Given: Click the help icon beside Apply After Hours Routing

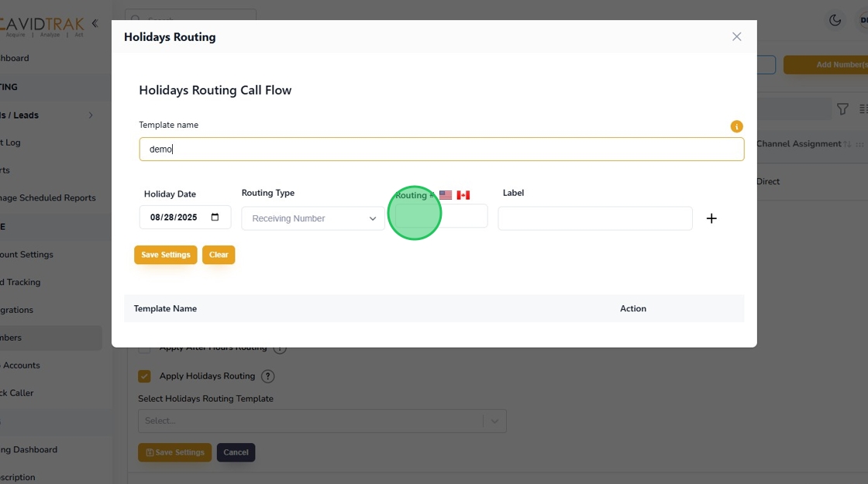Looking at the screenshot, I should point(280,348).
